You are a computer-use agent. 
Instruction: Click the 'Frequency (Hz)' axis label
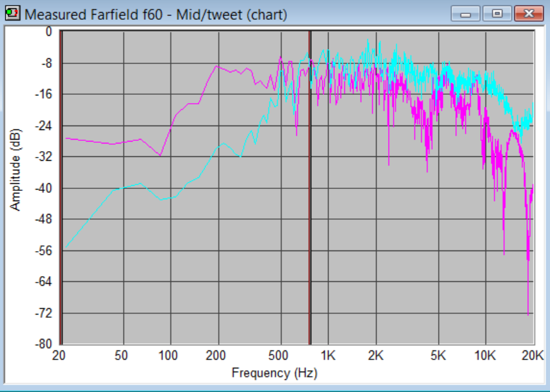tap(274, 373)
